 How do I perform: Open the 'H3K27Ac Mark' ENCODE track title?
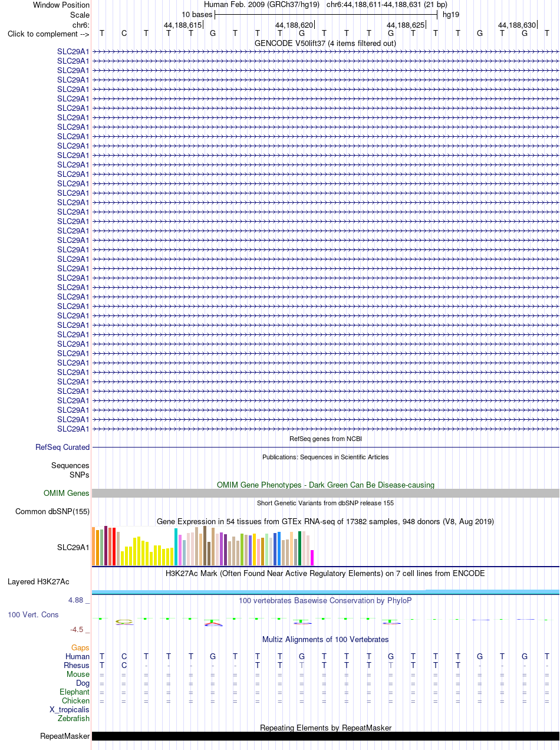(325, 573)
